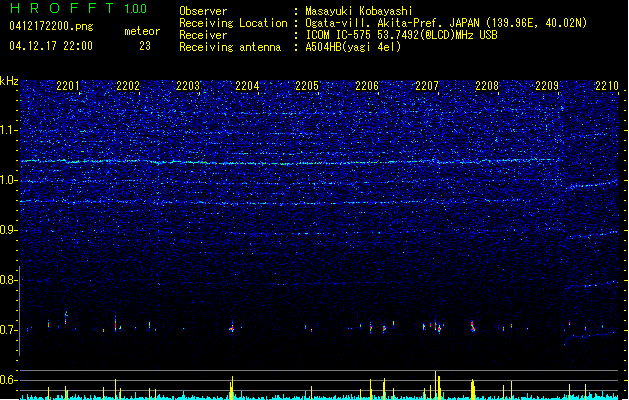This screenshot has height=400, width=629.
Task: Click the A504HB(yagi 4el) antenna text
Action: [x=353, y=47]
